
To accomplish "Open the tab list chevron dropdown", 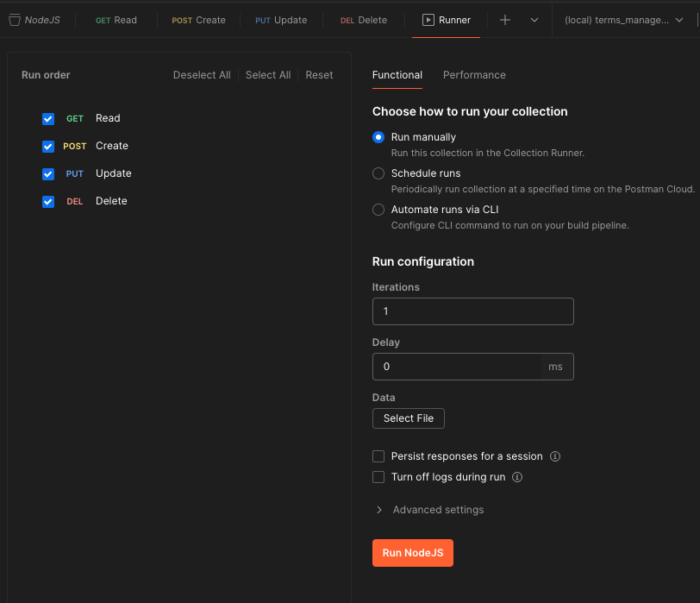I will pos(534,20).
